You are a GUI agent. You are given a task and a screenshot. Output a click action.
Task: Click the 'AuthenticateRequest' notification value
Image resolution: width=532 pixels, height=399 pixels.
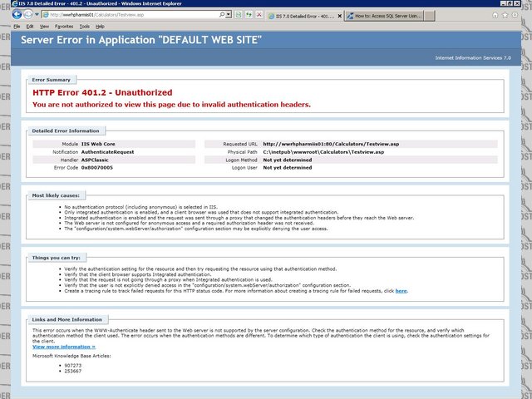(x=107, y=152)
